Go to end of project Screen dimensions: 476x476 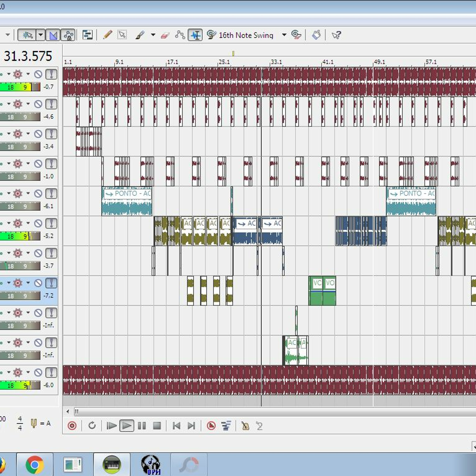192,426
